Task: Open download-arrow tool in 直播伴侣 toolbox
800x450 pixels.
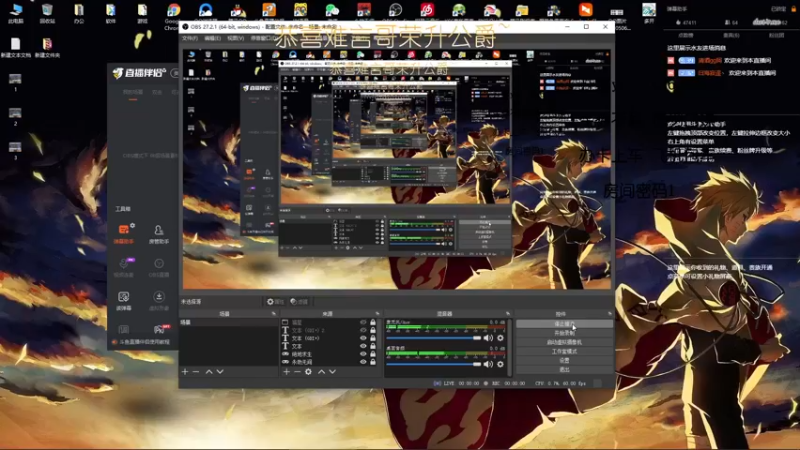Action: (159, 301)
